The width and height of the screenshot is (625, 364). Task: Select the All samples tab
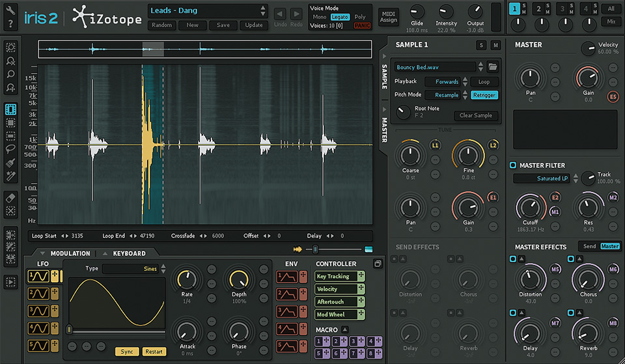tap(611, 8)
